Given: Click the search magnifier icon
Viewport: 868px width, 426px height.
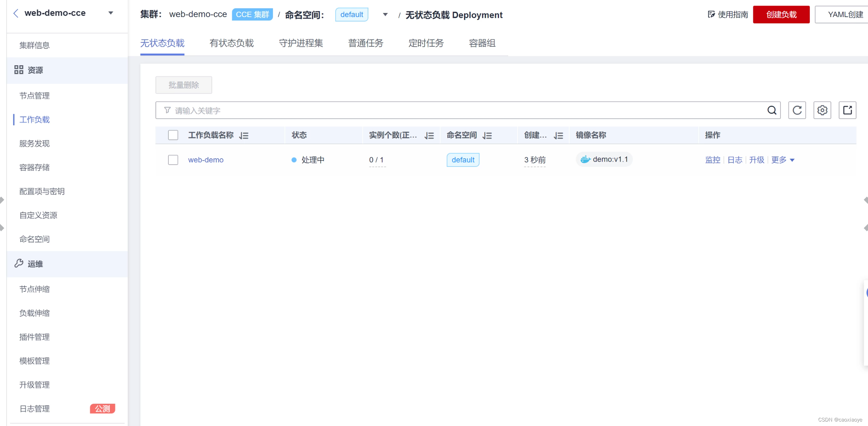Looking at the screenshot, I should pyautogui.click(x=772, y=110).
